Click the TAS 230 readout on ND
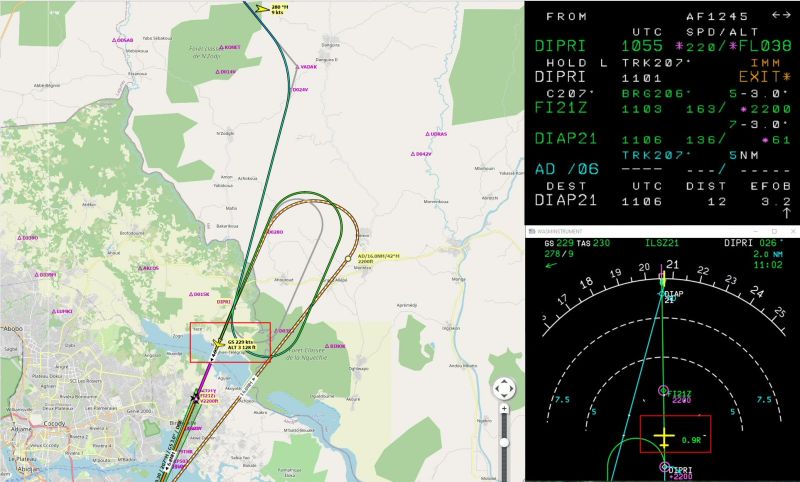Screen dimensions: 800x482 coord(594,243)
